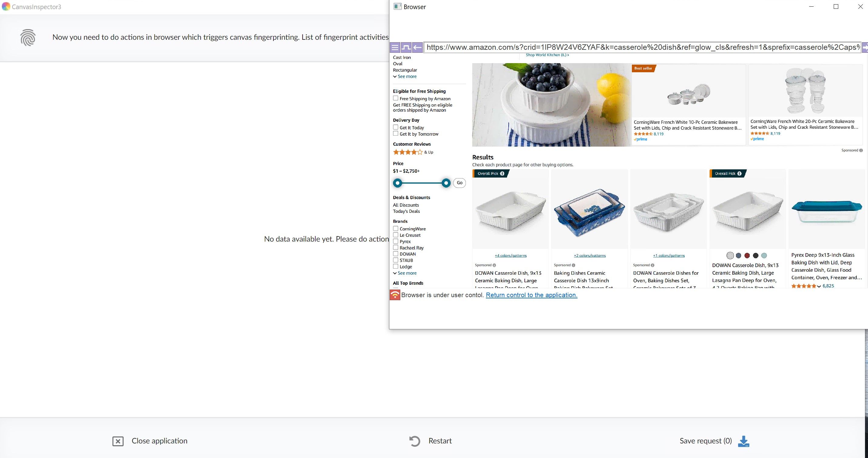Open the rating dropdown next to 6,825
The height and width of the screenshot is (458, 868).
(819, 287)
